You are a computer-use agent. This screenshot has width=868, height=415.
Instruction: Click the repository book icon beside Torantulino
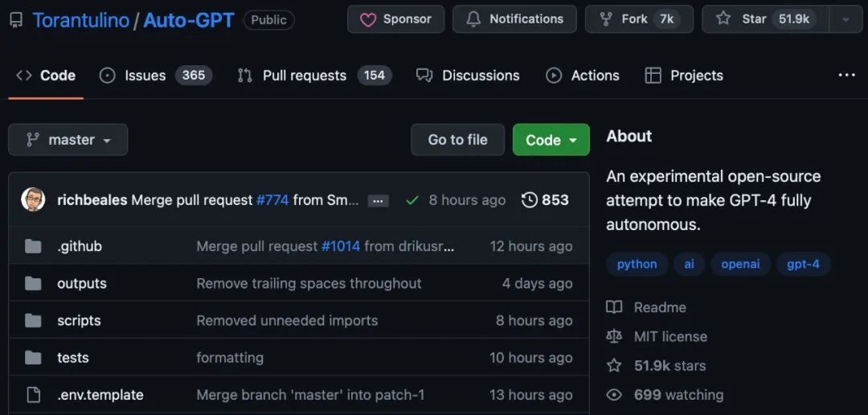click(16, 20)
